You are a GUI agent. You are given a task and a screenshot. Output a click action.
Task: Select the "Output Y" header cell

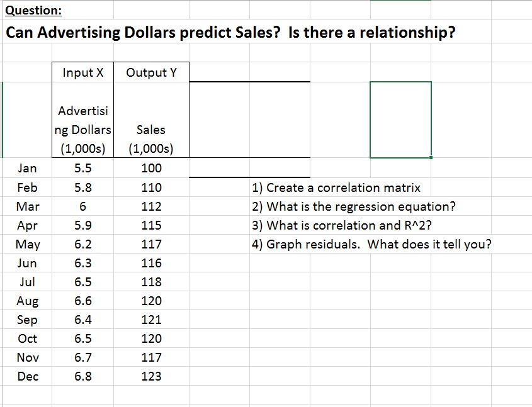[151, 72]
